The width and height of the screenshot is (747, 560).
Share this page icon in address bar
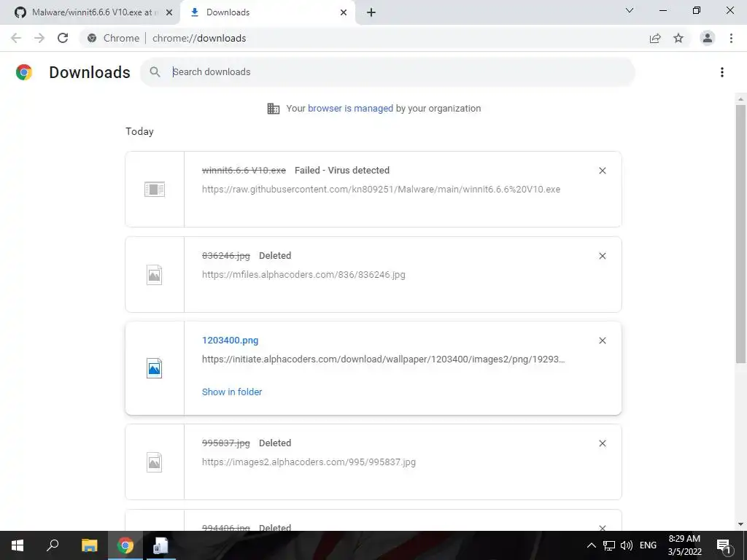[x=655, y=38]
